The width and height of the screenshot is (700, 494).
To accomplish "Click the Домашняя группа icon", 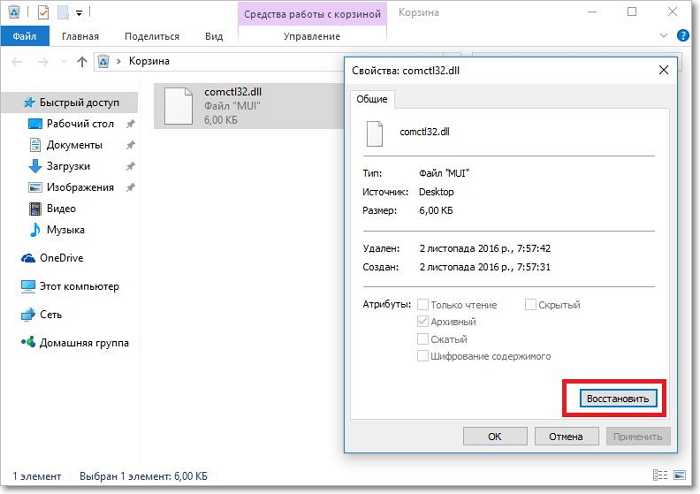I will [x=28, y=342].
